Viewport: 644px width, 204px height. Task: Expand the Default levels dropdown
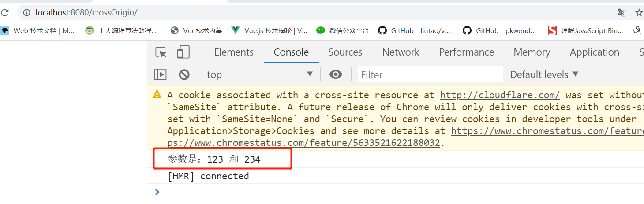pos(543,74)
